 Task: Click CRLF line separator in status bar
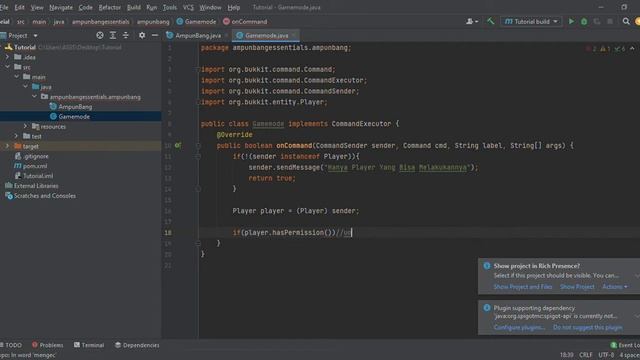tap(586, 355)
